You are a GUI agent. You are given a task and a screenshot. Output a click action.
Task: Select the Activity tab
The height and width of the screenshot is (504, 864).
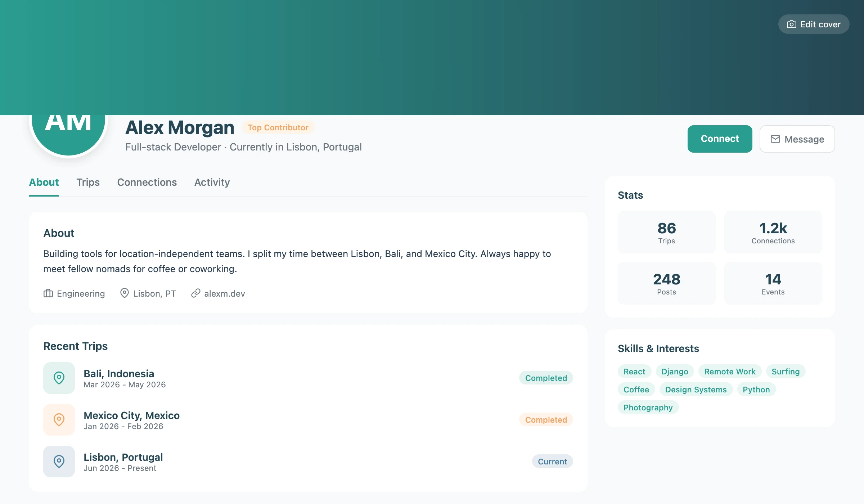point(212,182)
